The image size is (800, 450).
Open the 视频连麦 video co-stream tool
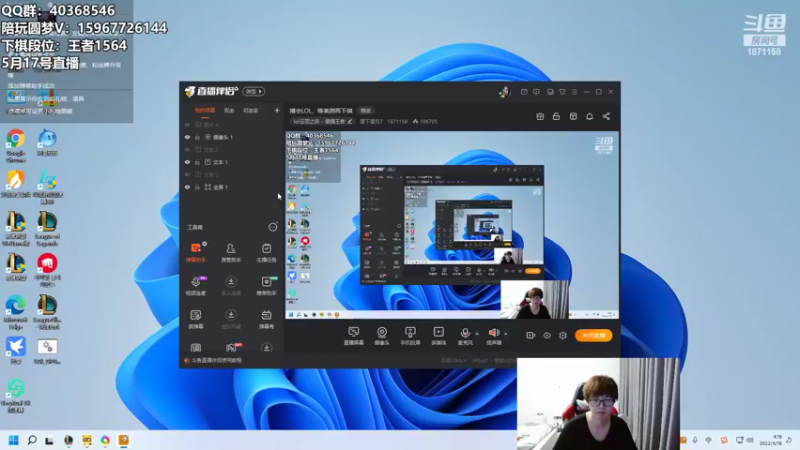[195, 286]
